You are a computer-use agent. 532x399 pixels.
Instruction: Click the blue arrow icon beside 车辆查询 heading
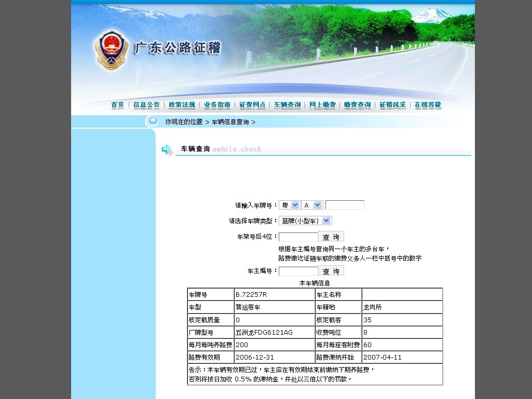coord(167,150)
